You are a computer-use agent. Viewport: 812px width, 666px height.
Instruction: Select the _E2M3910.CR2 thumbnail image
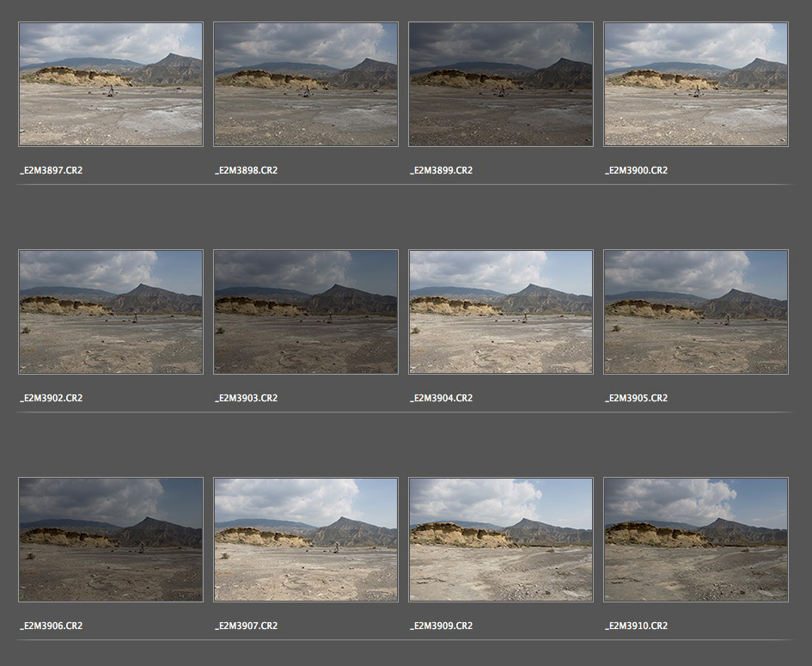(x=696, y=540)
